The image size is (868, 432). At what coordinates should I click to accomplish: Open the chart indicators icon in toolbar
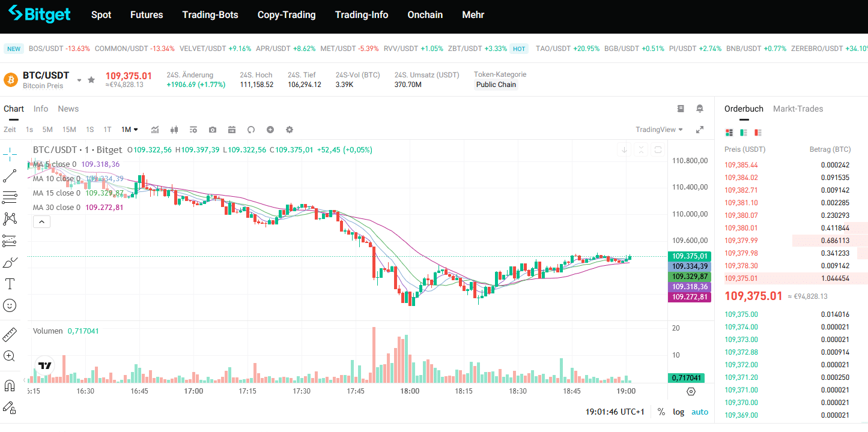(x=155, y=130)
